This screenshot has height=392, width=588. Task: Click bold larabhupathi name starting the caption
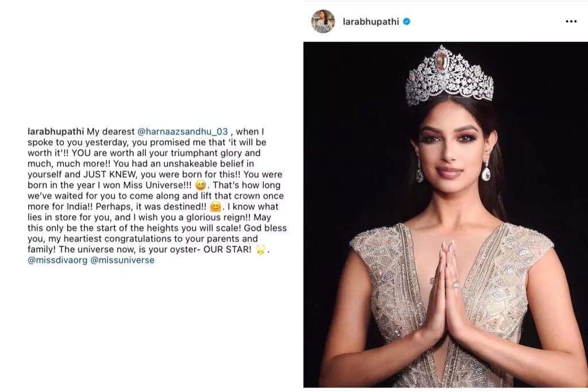56,132
